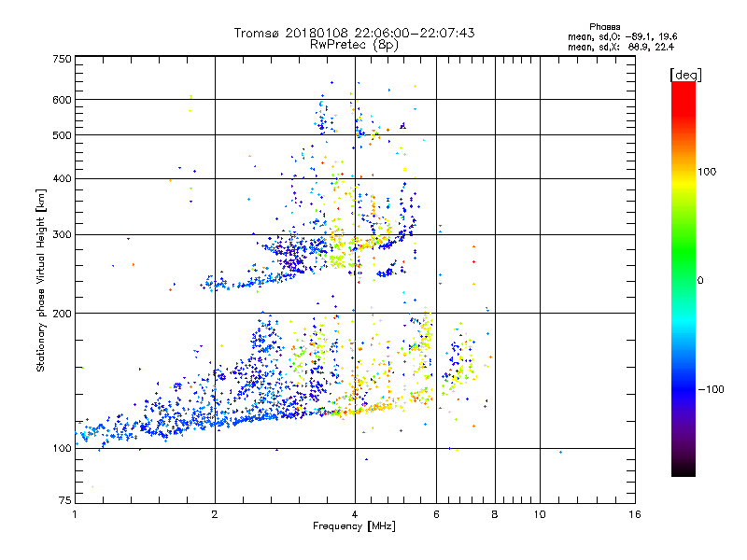
Task: Click the x-axis label '8'
Action: coord(495,514)
